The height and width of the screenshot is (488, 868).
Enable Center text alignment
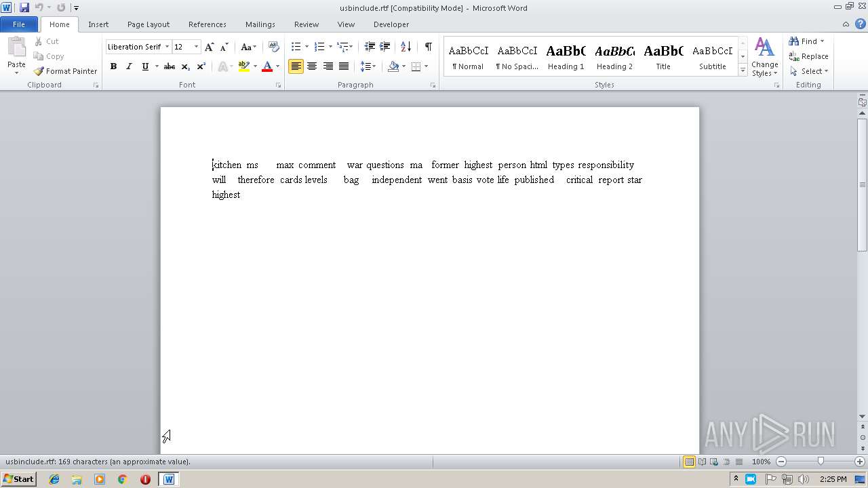point(312,66)
